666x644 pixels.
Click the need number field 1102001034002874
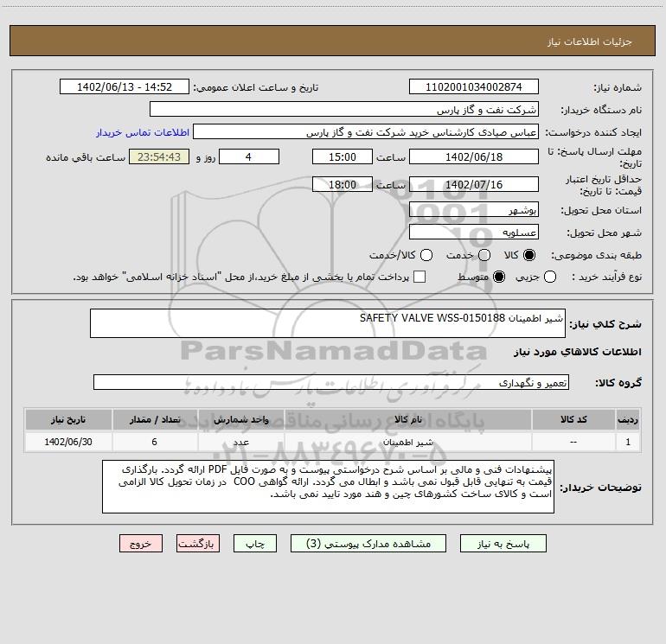[x=474, y=87]
